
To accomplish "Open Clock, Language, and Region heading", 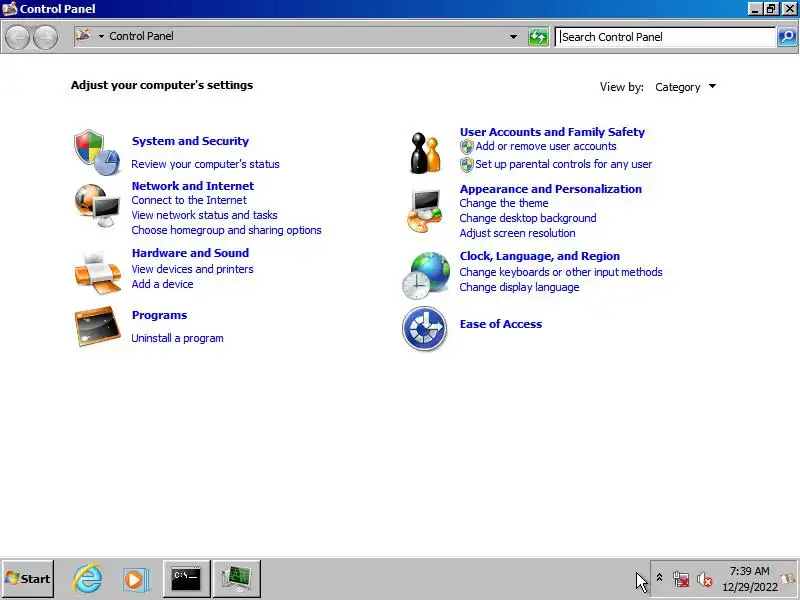I will point(540,256).
